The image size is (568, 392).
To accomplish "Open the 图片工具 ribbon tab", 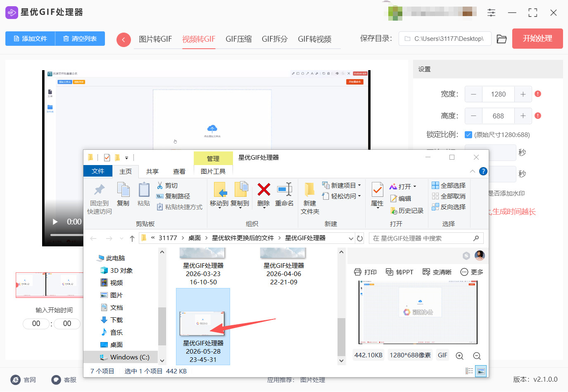I will click(213, 171).
